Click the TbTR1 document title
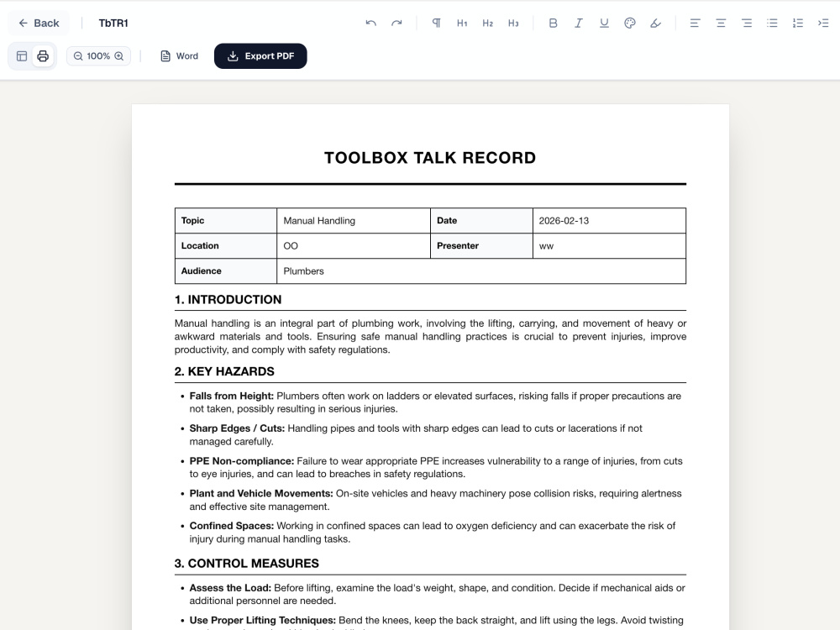The height and width of the screenshot is (630, 840). [113, 23]
